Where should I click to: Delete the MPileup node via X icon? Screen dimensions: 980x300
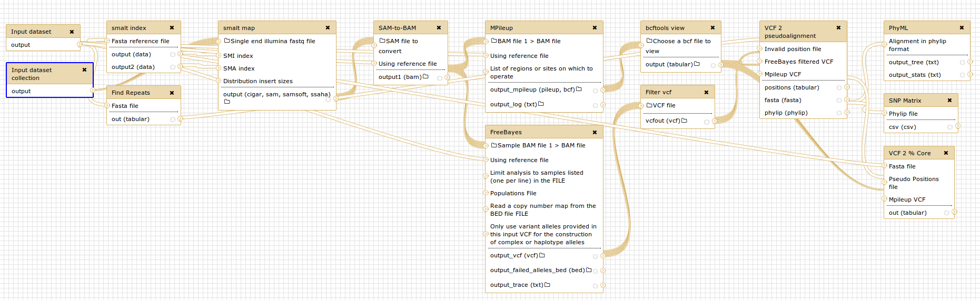pos(595,28)
